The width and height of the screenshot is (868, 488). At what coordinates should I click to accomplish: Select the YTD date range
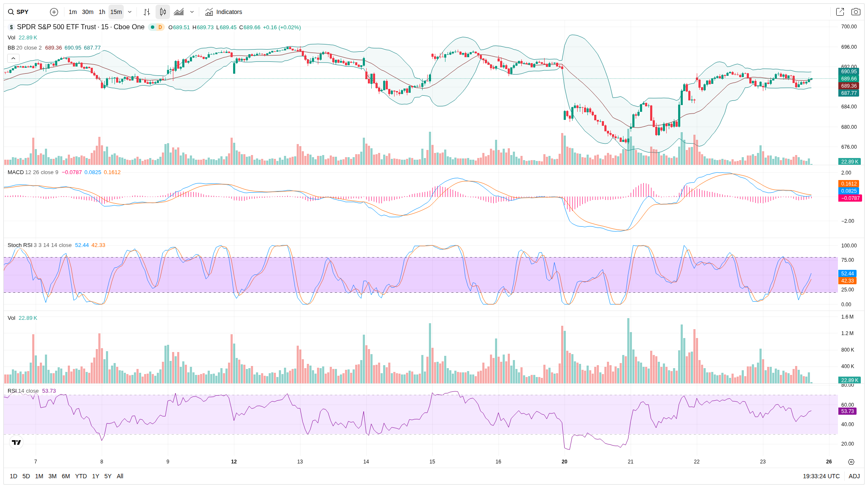[x=81, y=476]
